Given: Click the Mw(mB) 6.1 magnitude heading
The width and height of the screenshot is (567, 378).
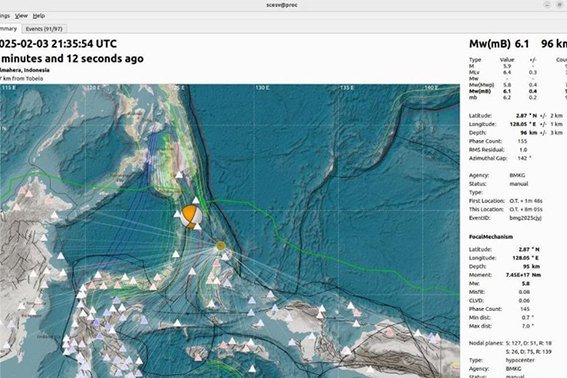Looking at the screenshot, I should click(499, 44).
